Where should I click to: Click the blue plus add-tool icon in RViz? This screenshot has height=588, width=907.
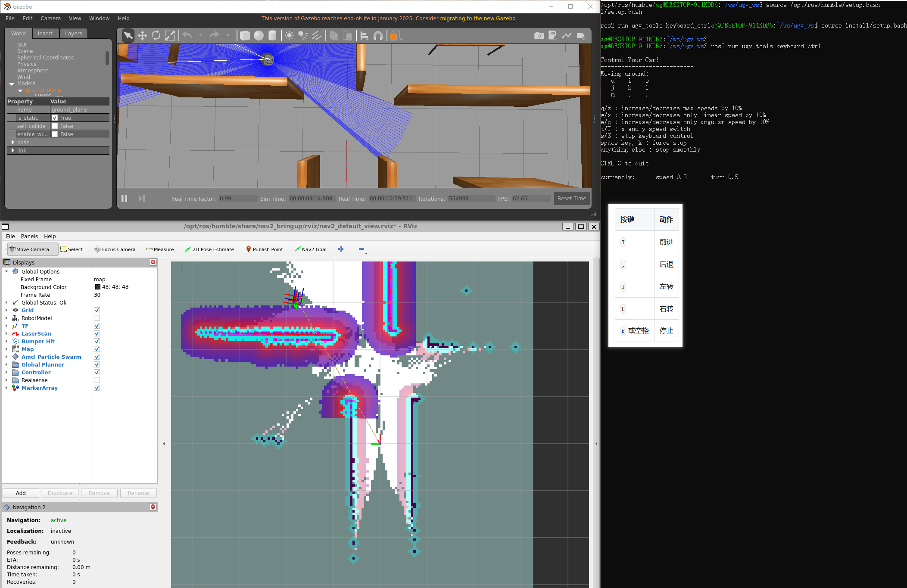(x=341, y=249)
